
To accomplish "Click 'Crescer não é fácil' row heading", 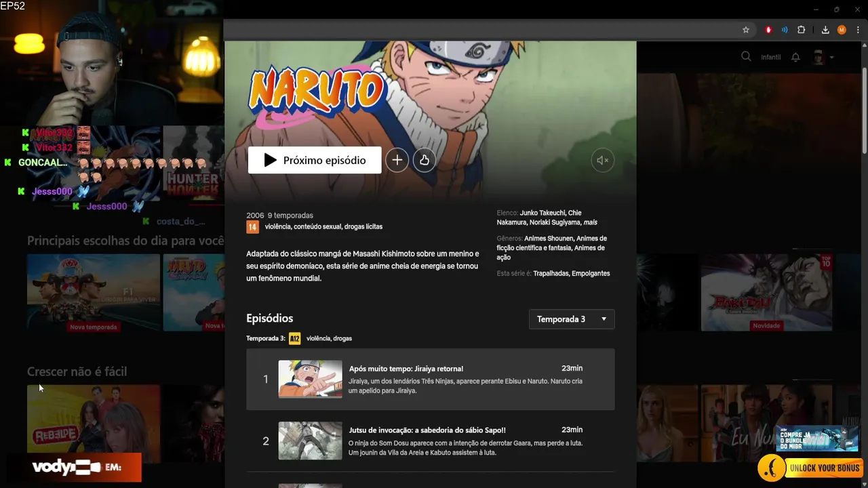I will [x=77, y=371].
